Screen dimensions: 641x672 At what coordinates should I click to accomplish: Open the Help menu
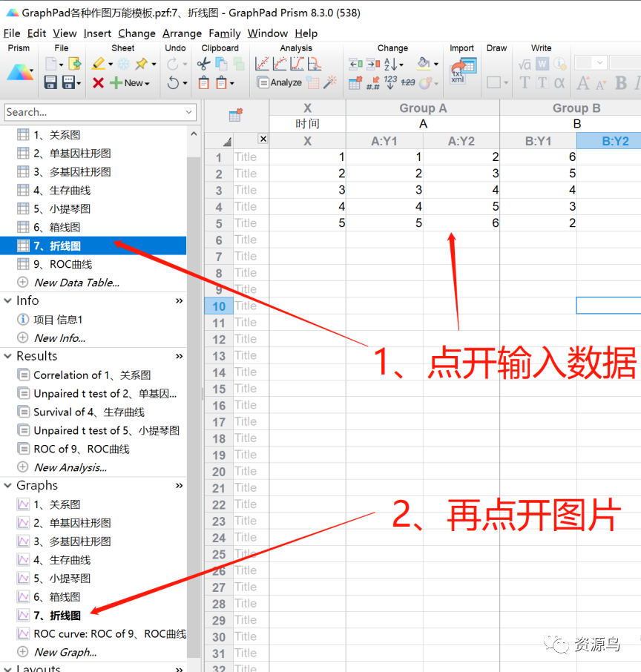coord(306,33)
